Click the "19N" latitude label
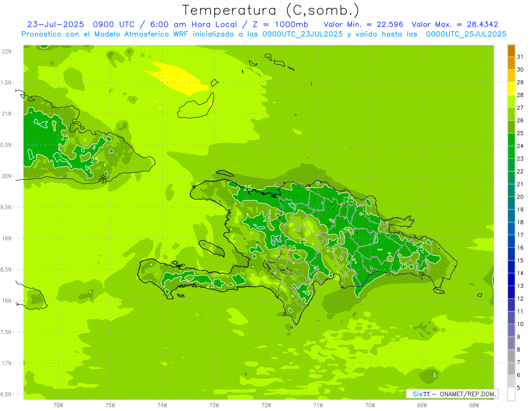The width and height of the screenshot is (532, 411). [x=6, y=239]
